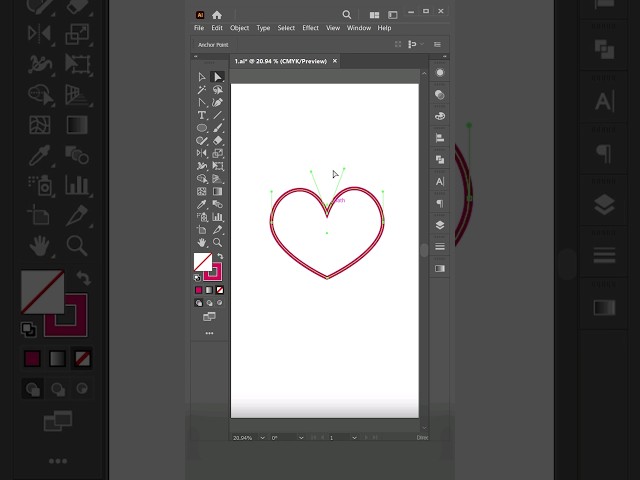The height and width of the screenshot is (480, 640).
Task: Go to the Home screen icon
Action: tap(217, 15)
